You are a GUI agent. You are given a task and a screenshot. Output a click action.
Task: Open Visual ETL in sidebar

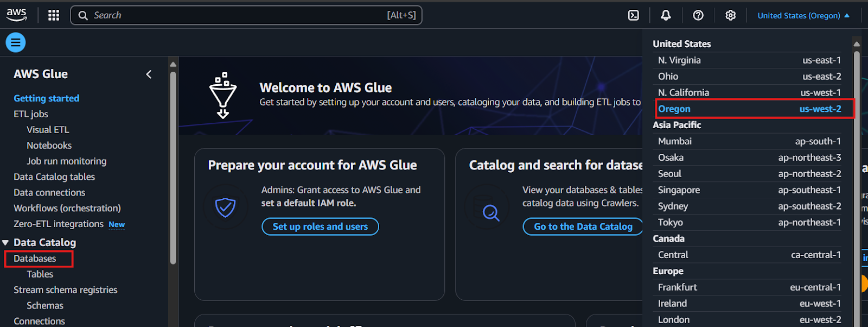click(48, 130)
